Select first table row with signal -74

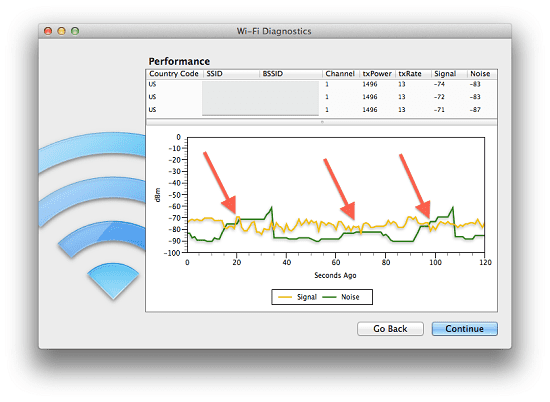click(x=322, y=84)
